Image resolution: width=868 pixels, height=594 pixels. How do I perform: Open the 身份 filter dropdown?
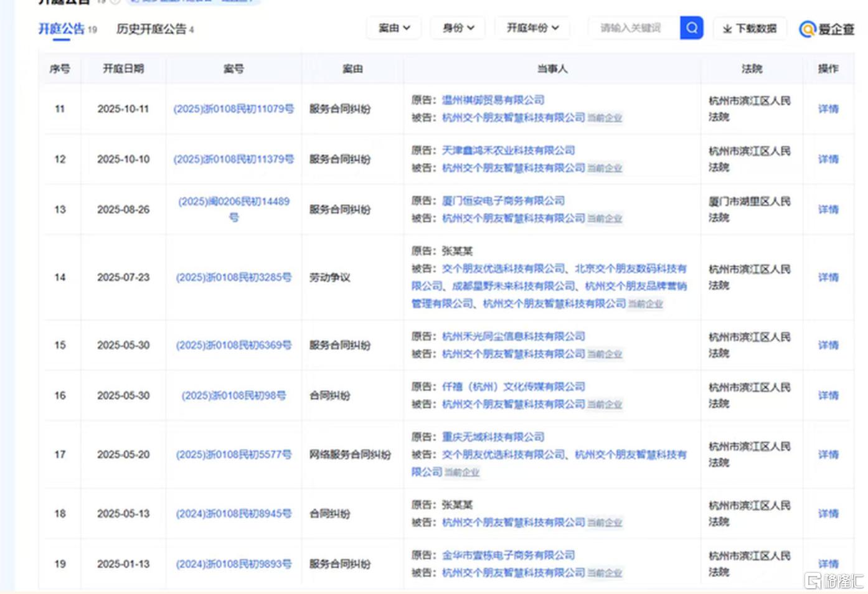click(458, 28)
